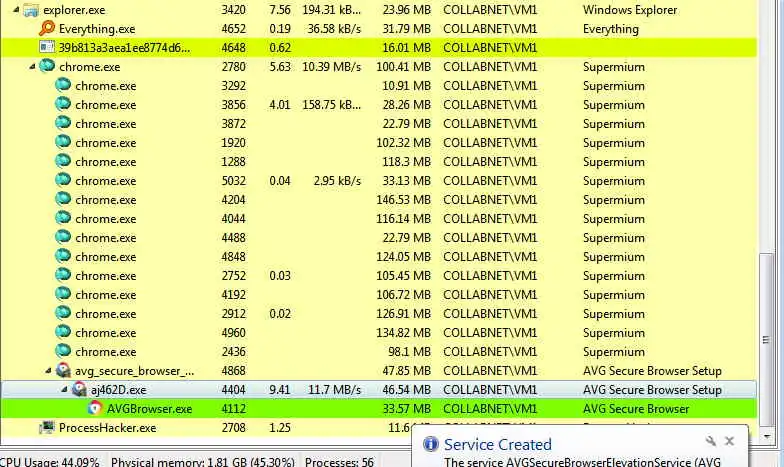The image size is (784, 467).
Task: Click the Service Created notification title
Action: [498, 444]
